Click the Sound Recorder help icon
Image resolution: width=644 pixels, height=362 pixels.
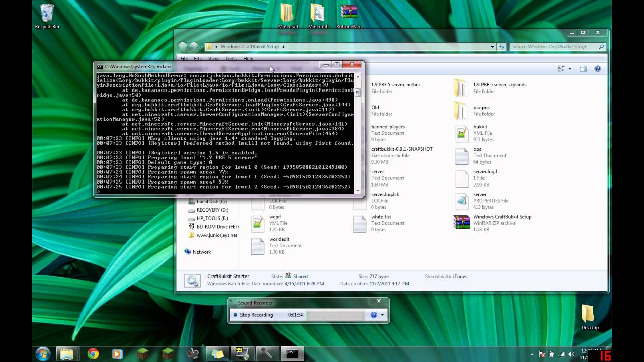(374, 315)
